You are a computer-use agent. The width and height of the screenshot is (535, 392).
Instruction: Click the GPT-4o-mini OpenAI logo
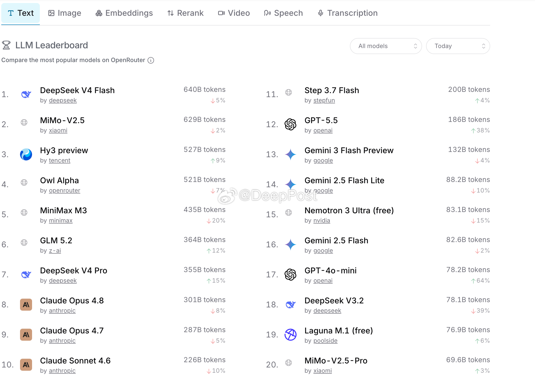(291, 275)
